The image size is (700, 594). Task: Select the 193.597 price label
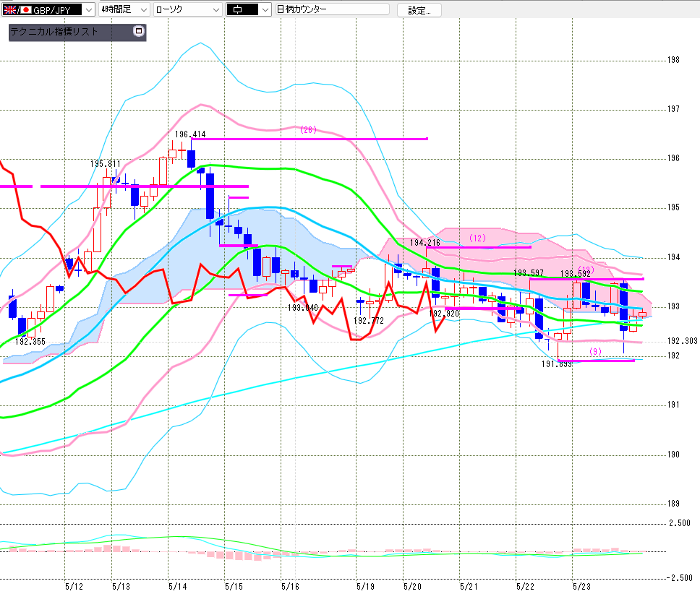tap(529, 273)
